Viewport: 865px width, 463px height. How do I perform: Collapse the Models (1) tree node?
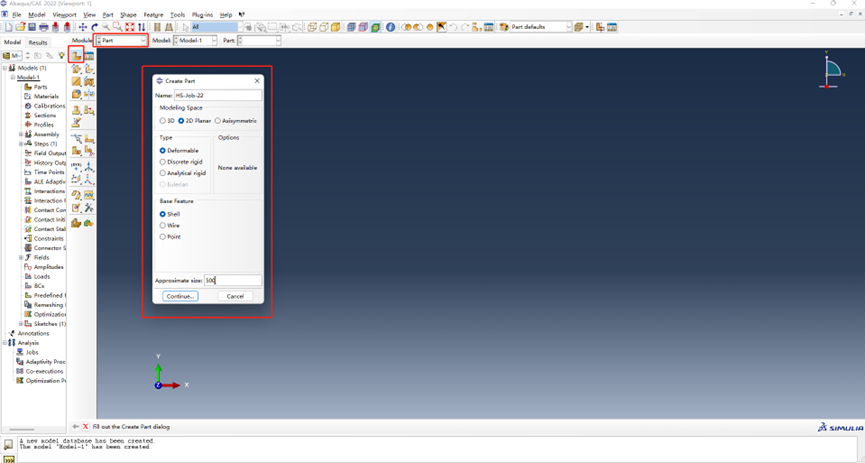coord(5,68)
